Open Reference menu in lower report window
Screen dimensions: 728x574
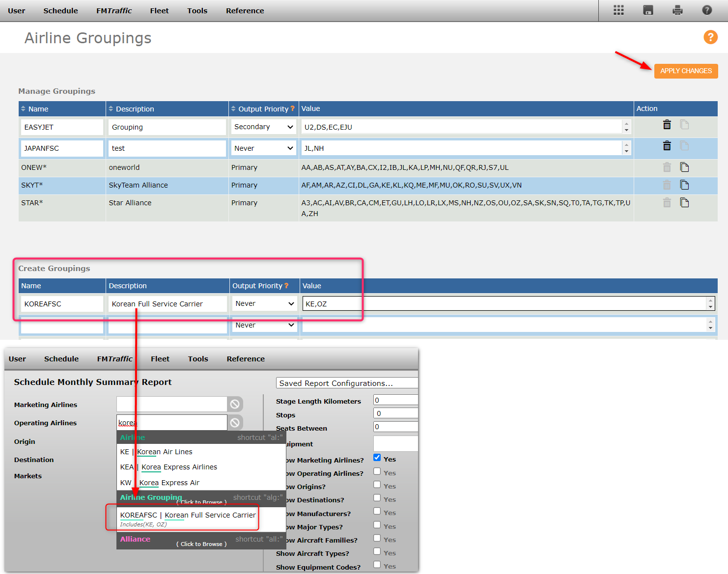point(246,359)
